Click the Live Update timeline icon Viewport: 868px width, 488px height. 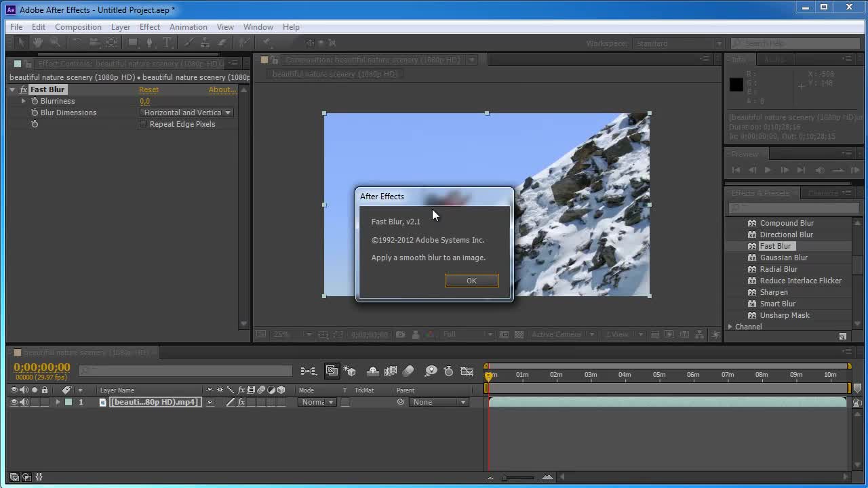pos(332,371)
